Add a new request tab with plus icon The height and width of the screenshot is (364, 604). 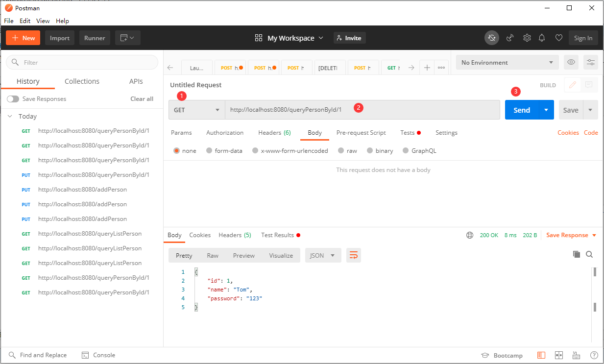[427, 68]
